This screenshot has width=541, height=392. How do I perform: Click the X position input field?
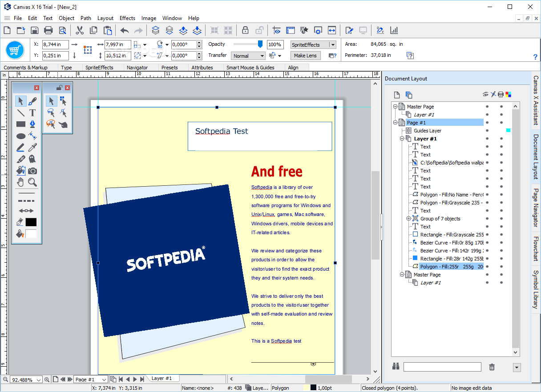click(x=55, y=44)
